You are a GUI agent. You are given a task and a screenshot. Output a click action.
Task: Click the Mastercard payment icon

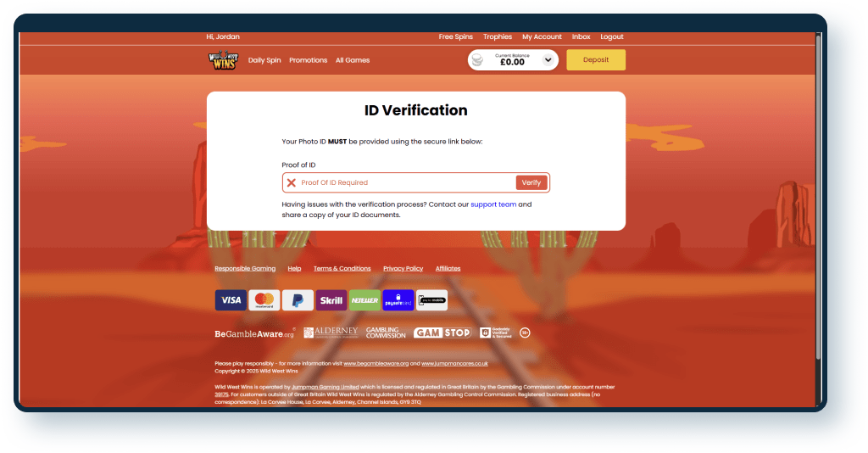[264, 300]
